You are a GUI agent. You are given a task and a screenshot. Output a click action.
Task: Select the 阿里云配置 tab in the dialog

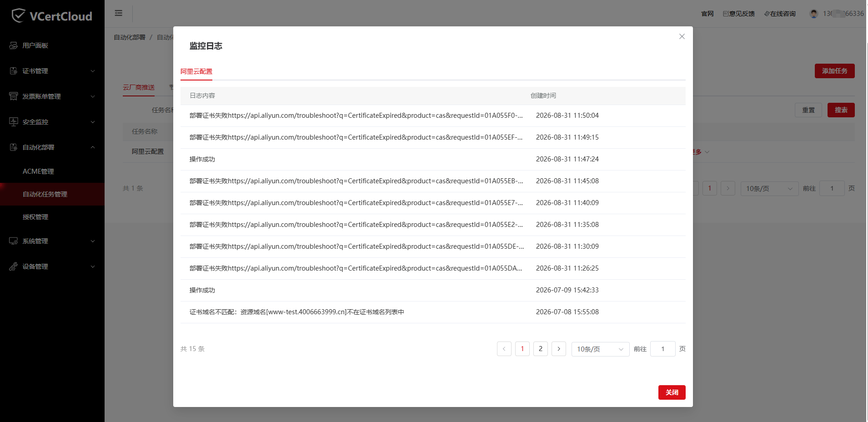[196, 71]
